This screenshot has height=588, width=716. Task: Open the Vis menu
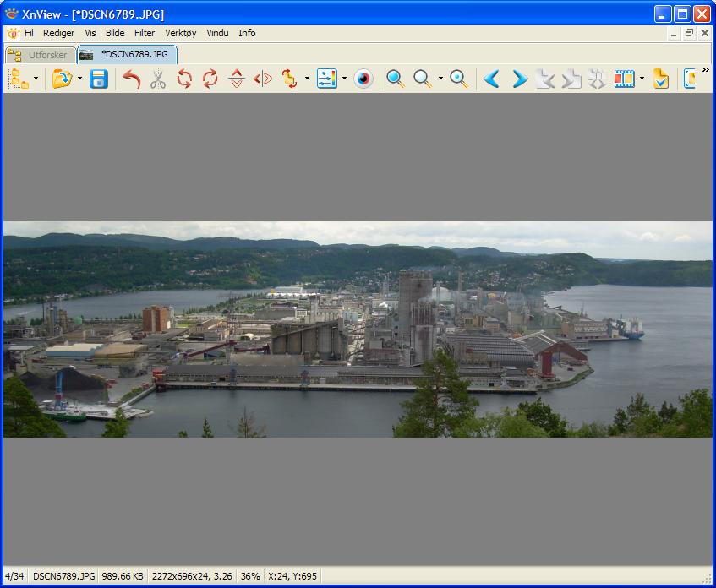[x=90, y=33]
